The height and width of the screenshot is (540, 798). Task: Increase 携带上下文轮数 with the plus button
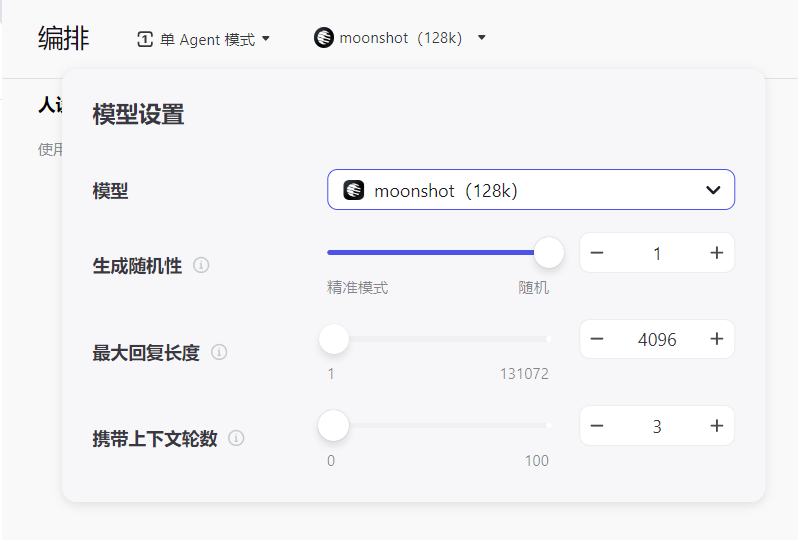click(716, 426)
